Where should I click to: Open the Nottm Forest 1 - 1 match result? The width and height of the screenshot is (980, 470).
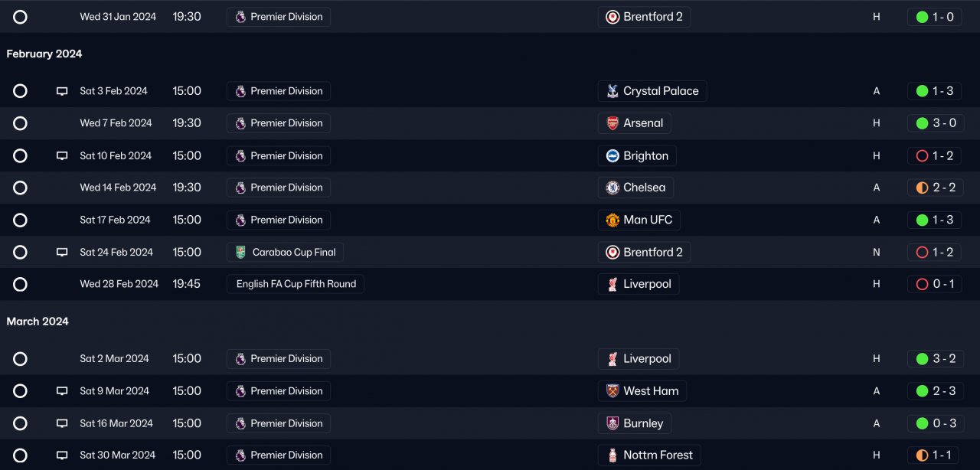(x=935, y=455)
